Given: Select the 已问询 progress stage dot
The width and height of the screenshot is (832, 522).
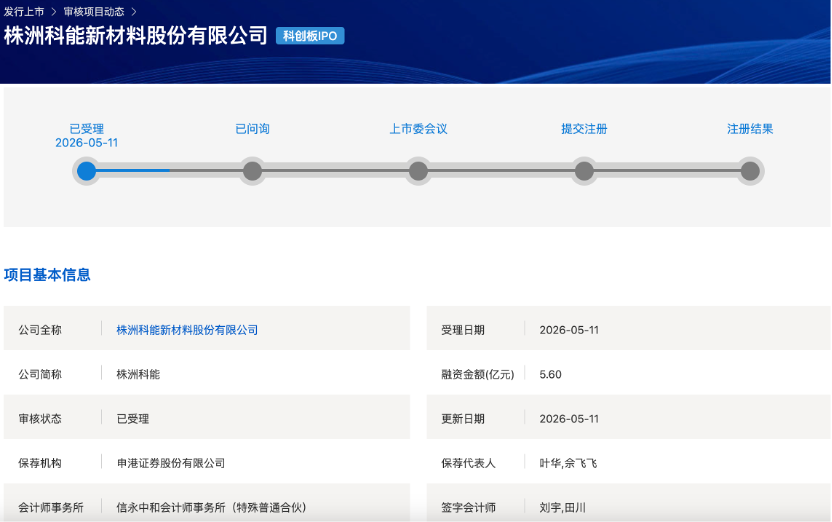Looking at the screenshot, I should click(x=253, y=171).
